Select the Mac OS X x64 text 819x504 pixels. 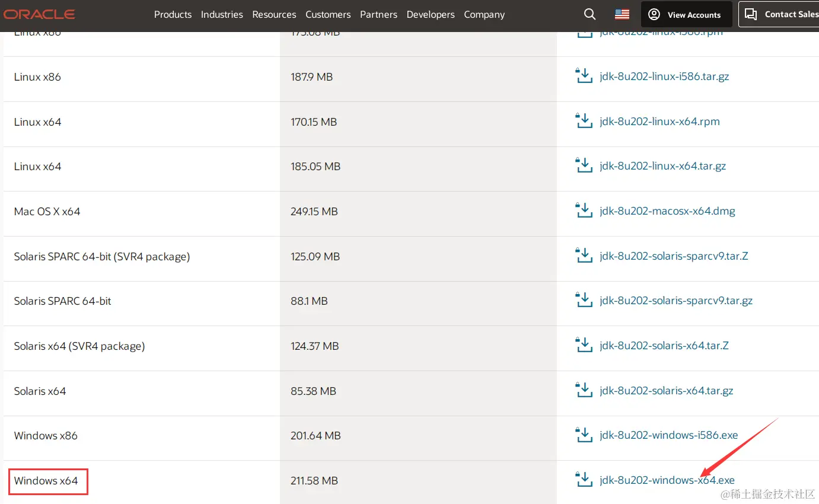click(x=47, y=212)
